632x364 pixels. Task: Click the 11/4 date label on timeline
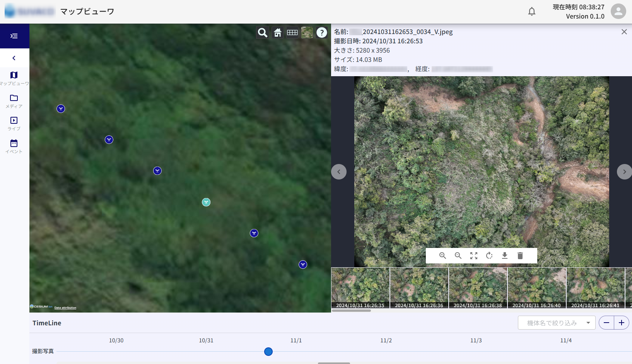tap(566, 340)
